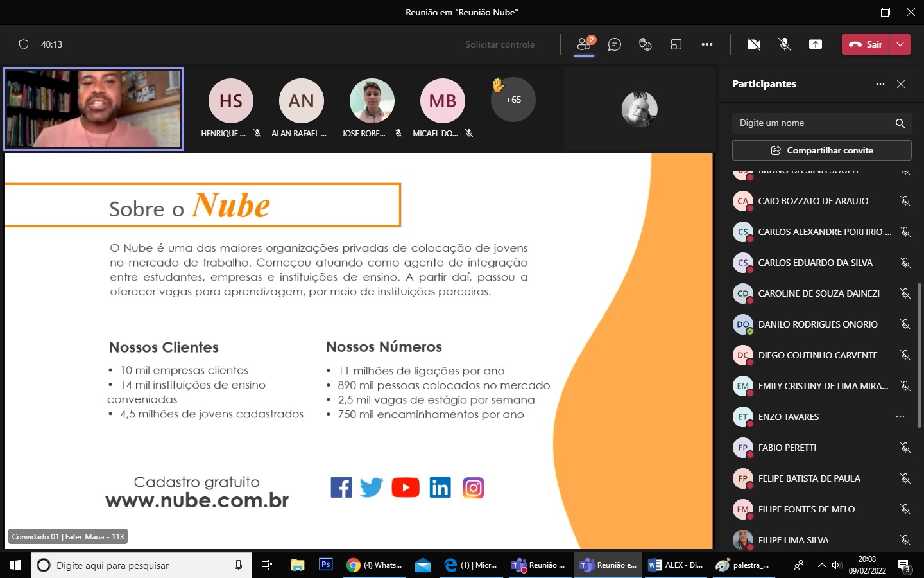Image resolution: width=924 pixels, height=578 pixels.
Task: Open the palestra taskbar item
Action: pos(744,565)
